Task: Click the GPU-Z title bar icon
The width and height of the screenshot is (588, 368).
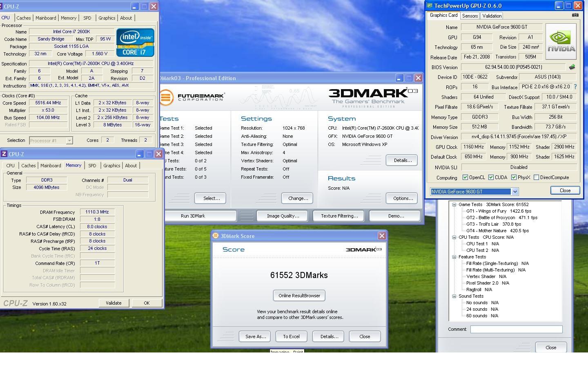Action: [x=430, y=6]
